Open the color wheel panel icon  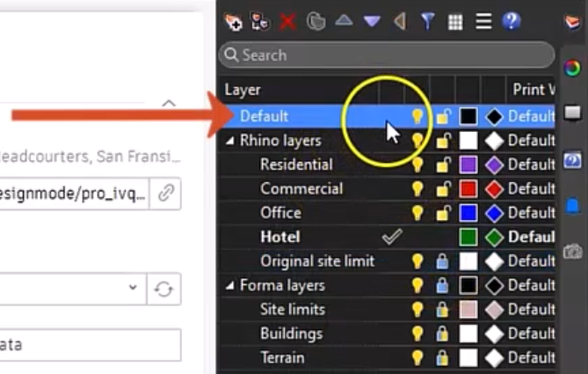(572, 68)
